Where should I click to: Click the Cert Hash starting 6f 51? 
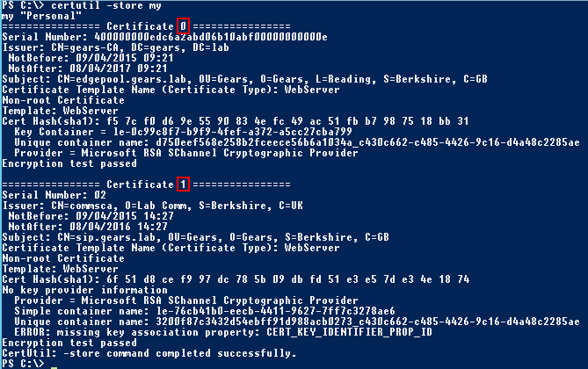coord(287,279)
